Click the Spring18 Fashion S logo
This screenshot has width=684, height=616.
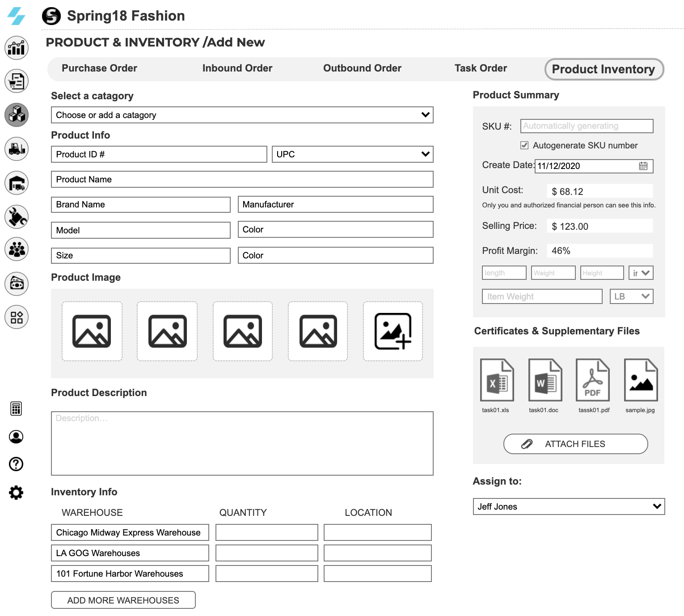(x=51, y=16)
